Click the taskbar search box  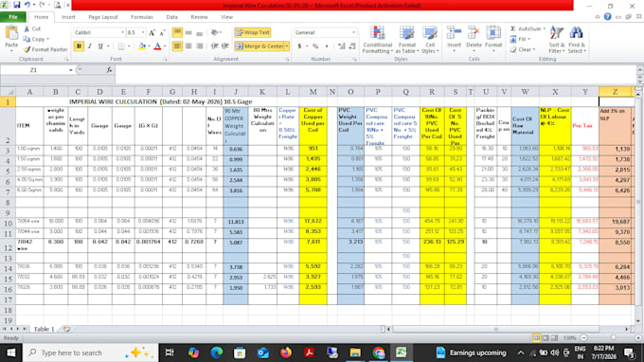click(90, 353)
